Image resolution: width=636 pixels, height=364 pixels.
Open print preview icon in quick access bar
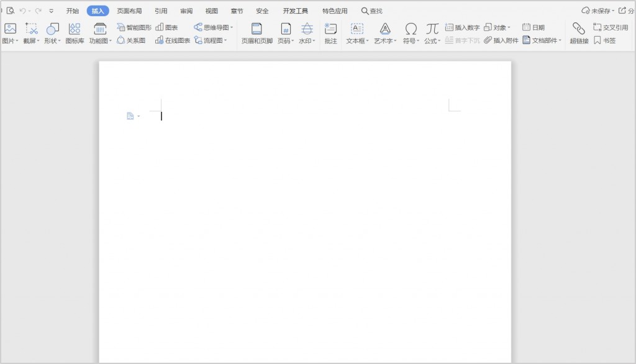coord(11,11)
